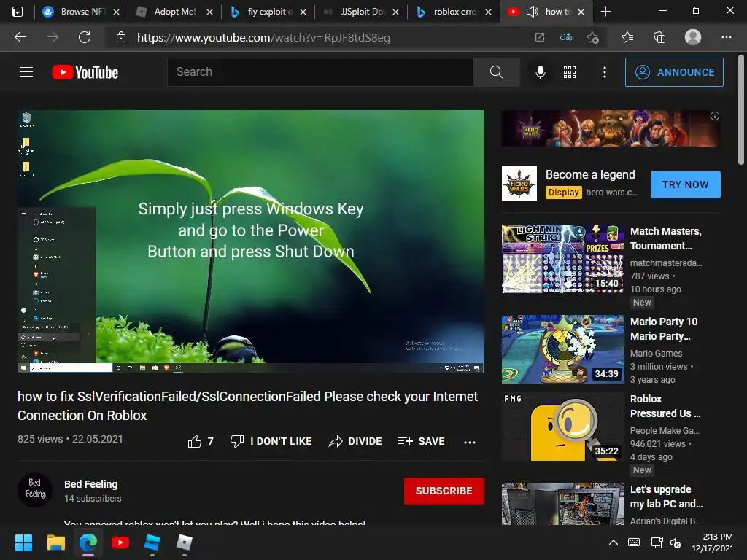Click the Hero Wars banner ad image
Image resolution: width=747 pixels, height=560 pixels.
pyautogui.click(x=611, y=128)
